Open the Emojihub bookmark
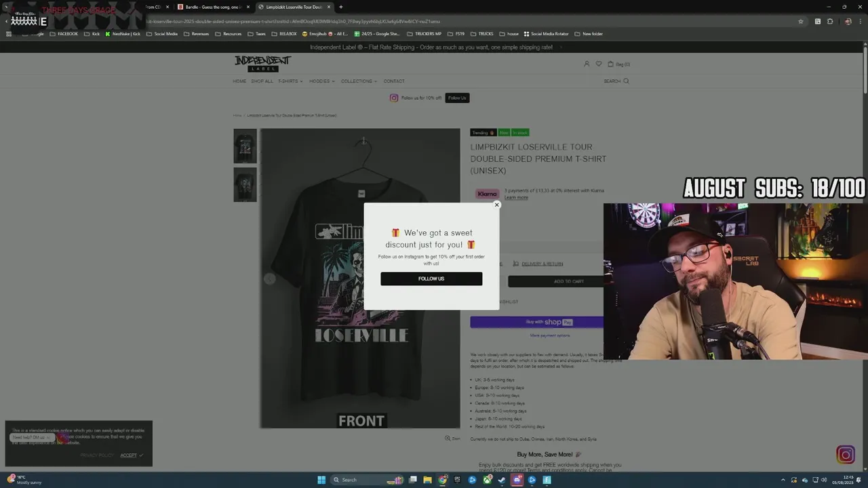This screenshot has height=488, width=868. click(x=325, y=34)
